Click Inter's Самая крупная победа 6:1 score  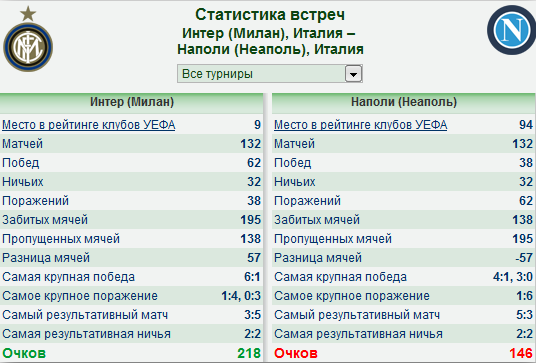[252, 277]
